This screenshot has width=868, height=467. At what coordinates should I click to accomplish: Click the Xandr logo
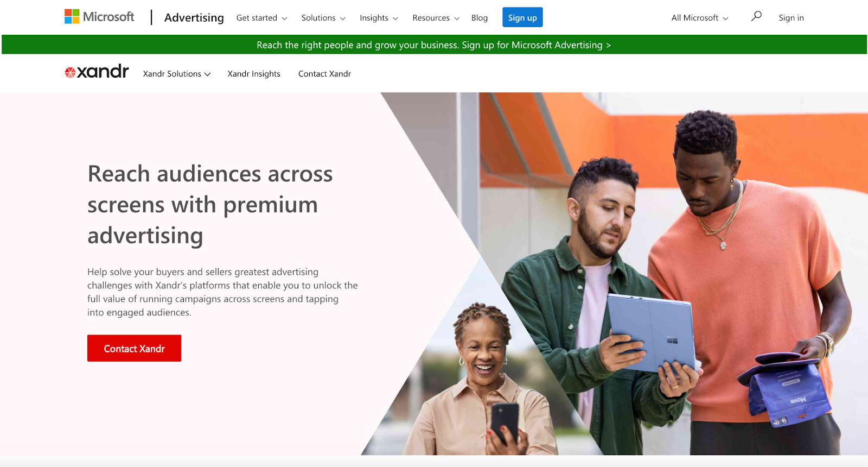pyautogui.click(x=97, y=72)
